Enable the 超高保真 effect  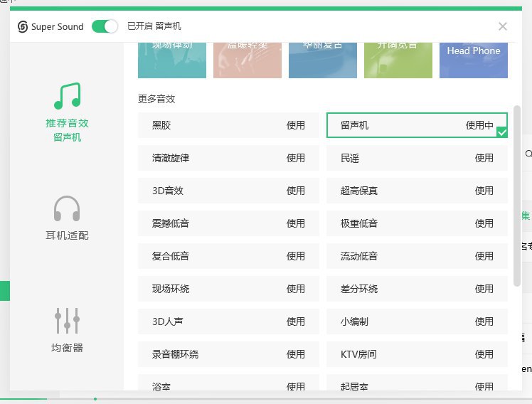484,191
